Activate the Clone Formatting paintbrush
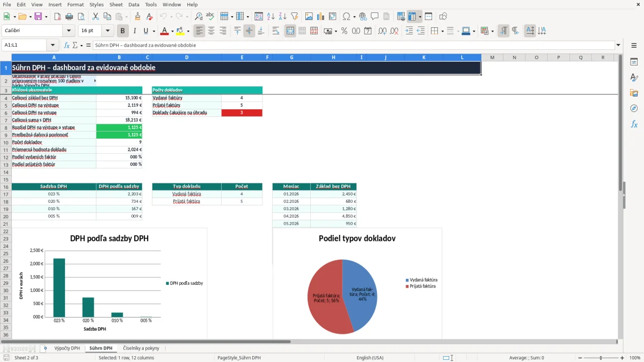Screen dimensions: 644x362 click(137, 17)
